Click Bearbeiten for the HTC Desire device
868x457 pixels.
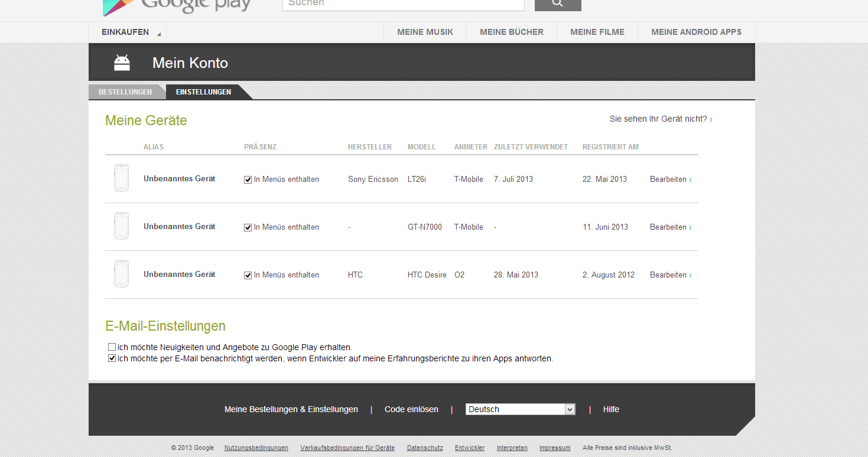coord(671,275)
